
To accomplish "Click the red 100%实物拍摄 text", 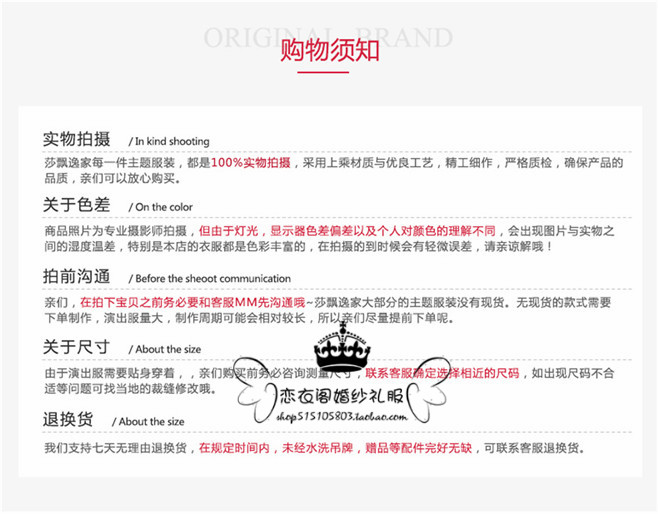I will 251,162.
